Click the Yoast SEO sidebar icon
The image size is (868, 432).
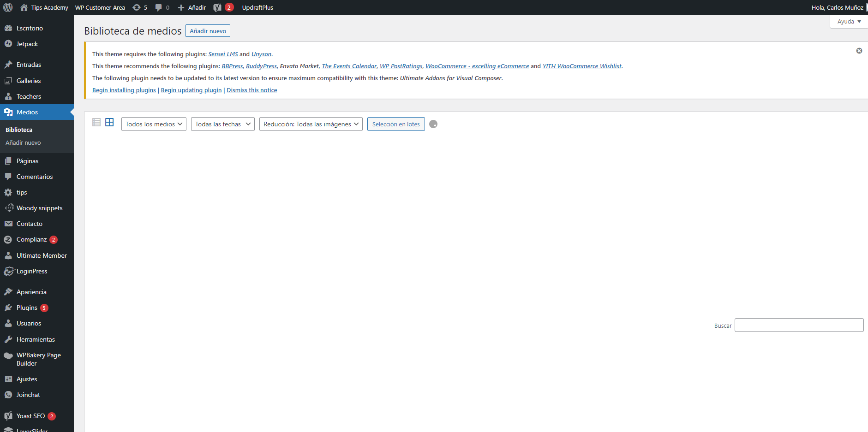8,416
